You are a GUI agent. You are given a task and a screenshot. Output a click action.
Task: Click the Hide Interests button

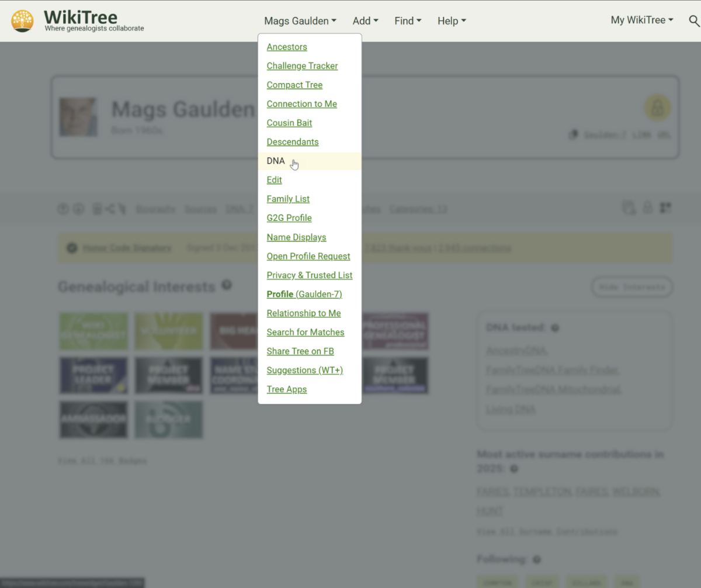coord(631,287)
